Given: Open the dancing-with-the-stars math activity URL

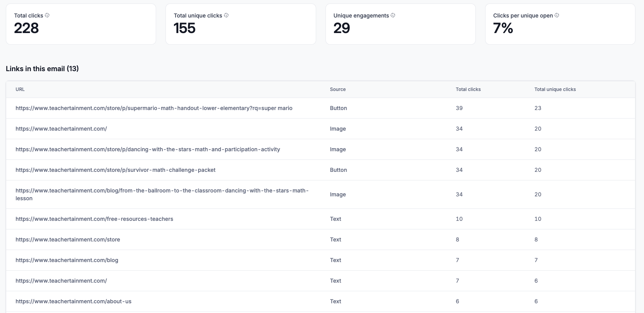Looking at the screenshot, I should [148, 149].
